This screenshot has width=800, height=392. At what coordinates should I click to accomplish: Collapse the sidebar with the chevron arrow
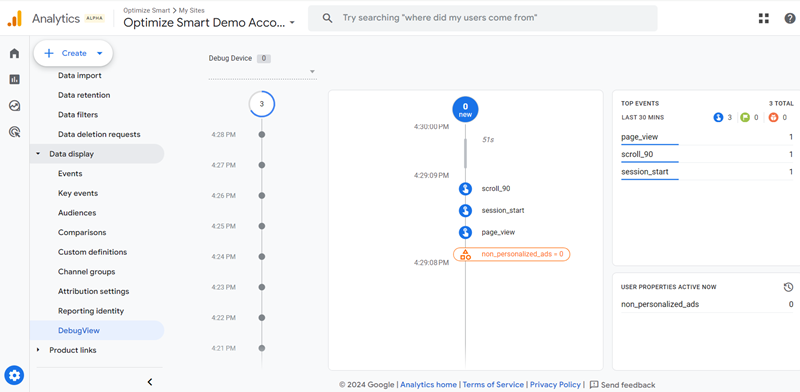(150, 382)
